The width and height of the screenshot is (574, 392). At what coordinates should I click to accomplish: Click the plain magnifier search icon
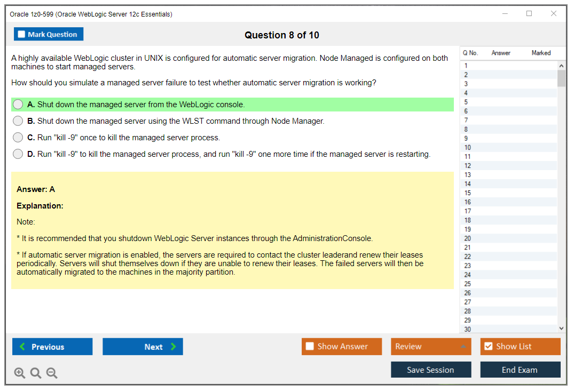click(x=36, y=373)
